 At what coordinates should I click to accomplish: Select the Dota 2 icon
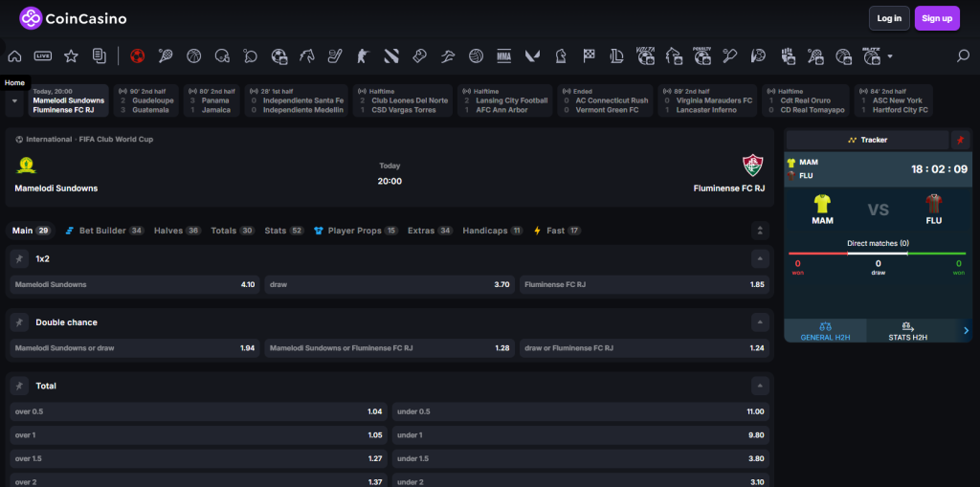click(x=391, y=56)
